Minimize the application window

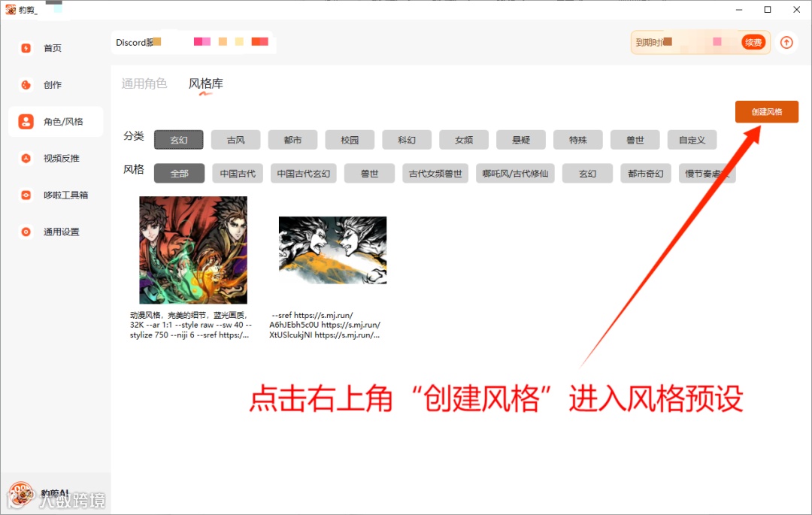coord(739,9)
